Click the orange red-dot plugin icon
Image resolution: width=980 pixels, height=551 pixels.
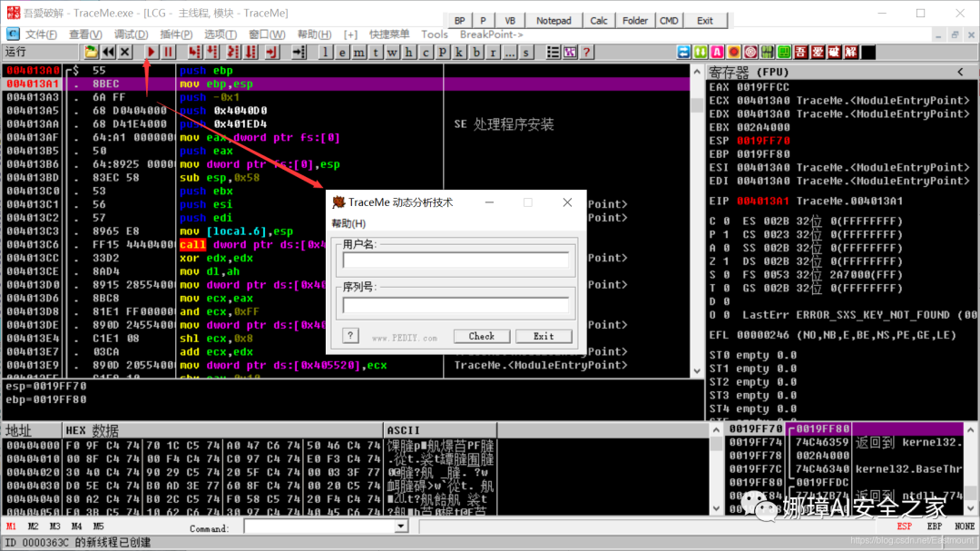tap(734, 52)
